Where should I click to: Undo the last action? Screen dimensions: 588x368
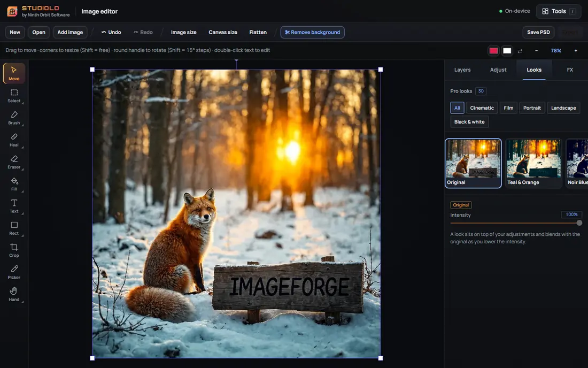coord(111,32)
